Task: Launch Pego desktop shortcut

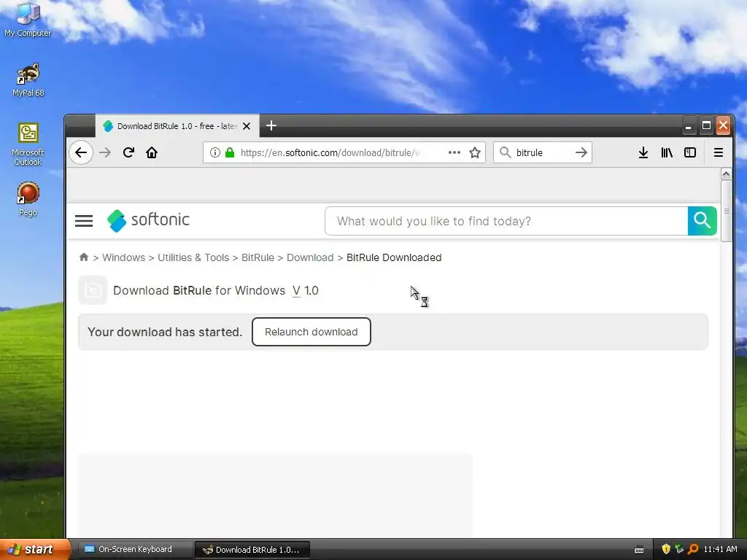Action: (28, 199)
